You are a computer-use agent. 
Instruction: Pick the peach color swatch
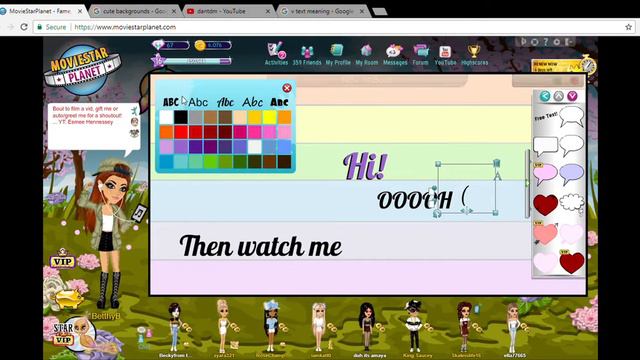click(x=240, y=117)
